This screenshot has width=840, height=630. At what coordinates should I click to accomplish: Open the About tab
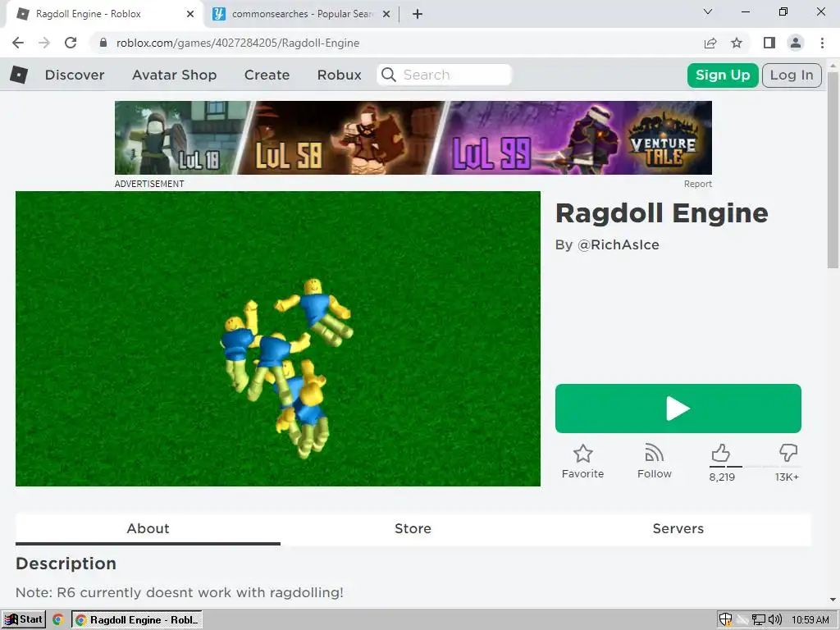point(148,529)
